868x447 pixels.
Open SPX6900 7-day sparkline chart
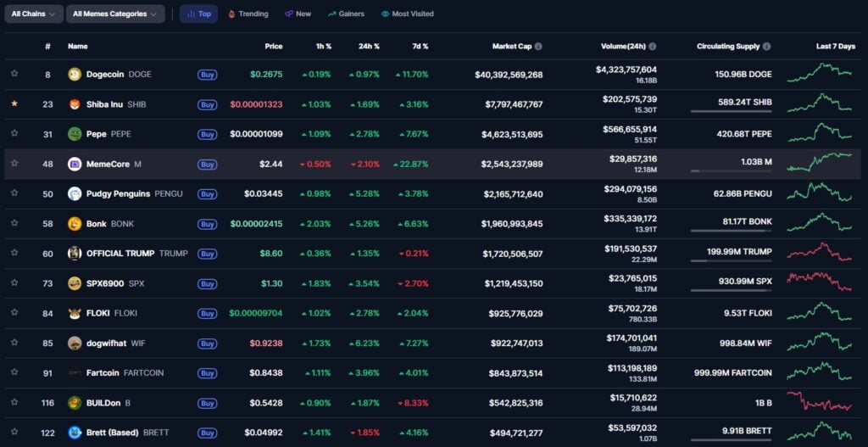click(x=820, y=282)
